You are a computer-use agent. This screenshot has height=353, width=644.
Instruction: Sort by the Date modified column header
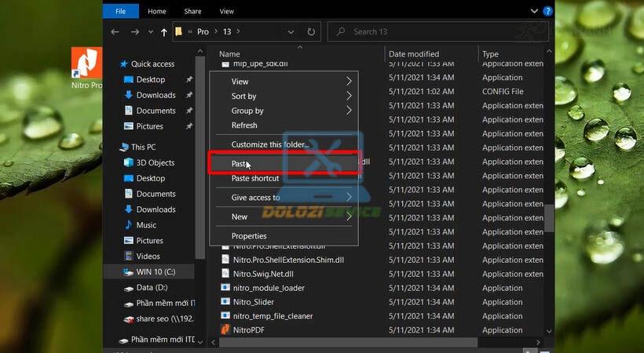pos(413,54)
